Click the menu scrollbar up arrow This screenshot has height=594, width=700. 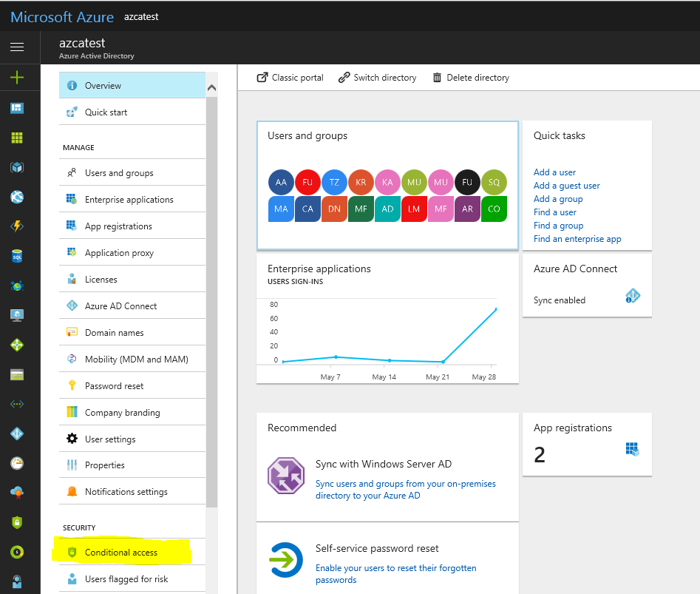pyautogui.click(x=212, y=87)
